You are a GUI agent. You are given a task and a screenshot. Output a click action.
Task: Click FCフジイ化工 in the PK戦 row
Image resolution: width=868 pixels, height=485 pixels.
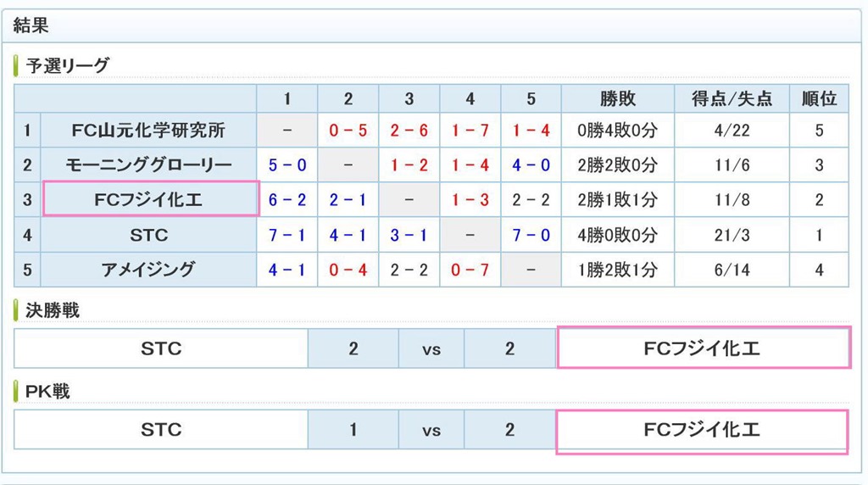click(702, 432)
